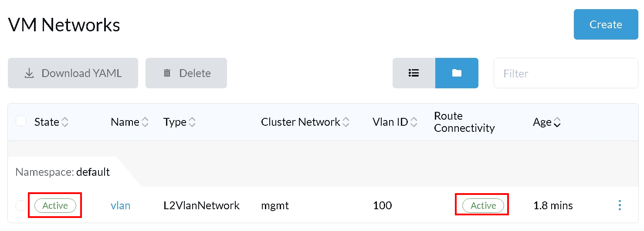Open the vlan row actions menu
This screenshot has width=644, height=231.
coord(620,205)
